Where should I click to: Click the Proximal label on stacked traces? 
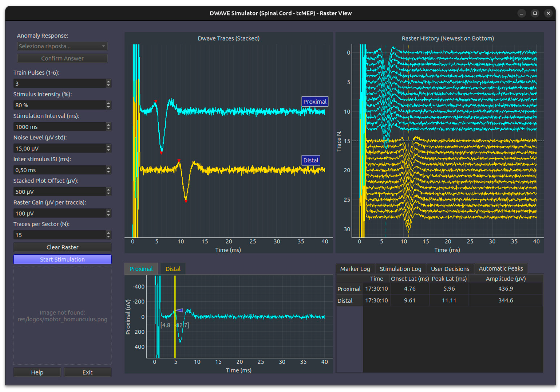pos(315,102)
